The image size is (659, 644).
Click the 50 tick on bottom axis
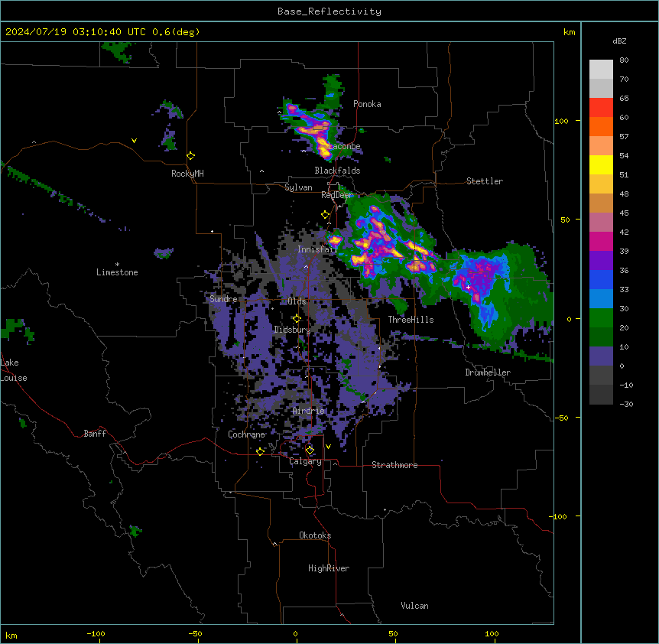pyautogui.click(x=393, y=634)
